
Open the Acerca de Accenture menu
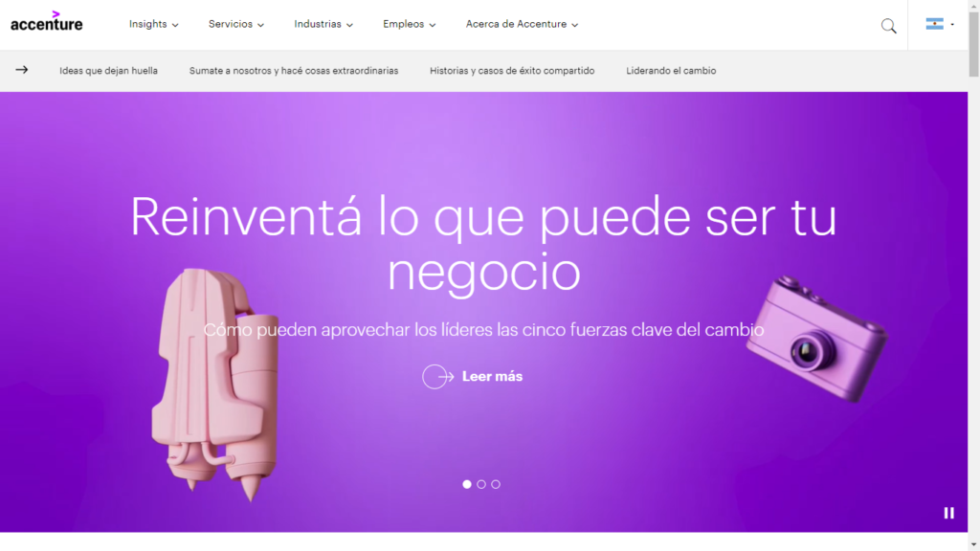click(x=522, y=24)
